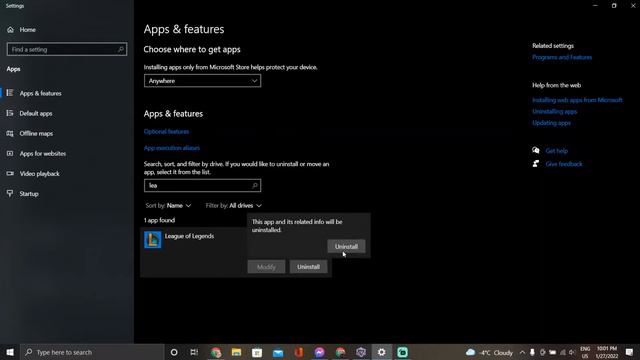Click the Give feedback person icon
Image resolution: width=640 pixels, height=360 pixels.
click(x=536, y=164)
